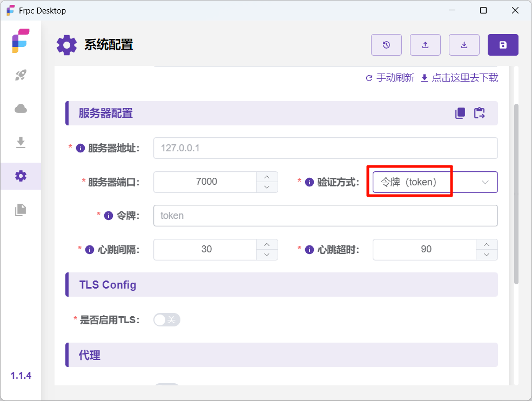Viewport: 532px width, 401px height.
Task: Click info icon next to 心跳超时
Action: [x=309, y=250]
